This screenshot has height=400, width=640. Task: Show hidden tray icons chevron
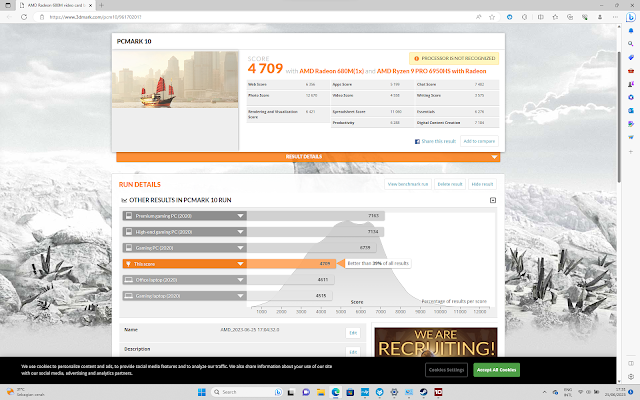(x=544, y=392)
